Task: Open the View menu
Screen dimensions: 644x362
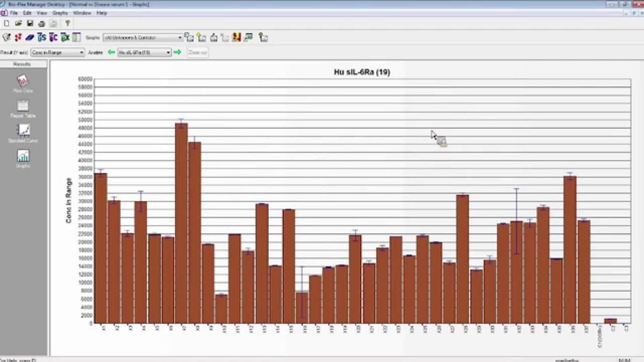Action: pyautogui.click(x=42, y=13)
